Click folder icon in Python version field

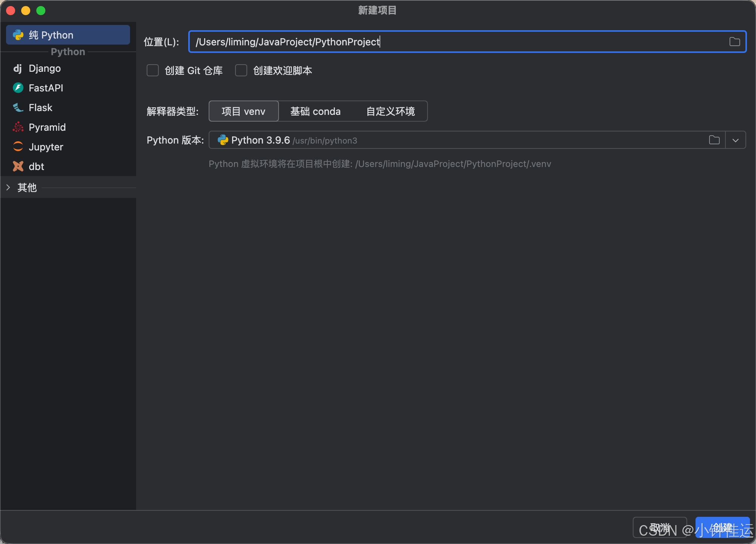[714, 140]
